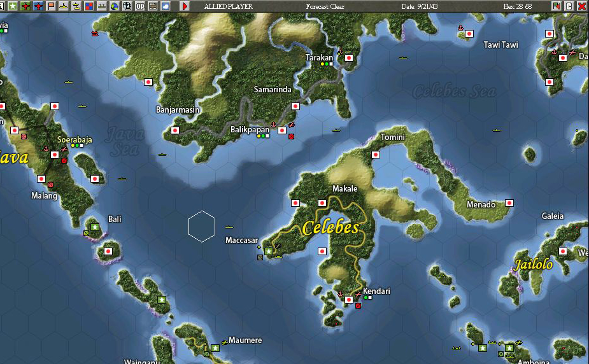Click the gray ship silhouette toolbar icon
The image size is (589, 364).
pos(102,6)
